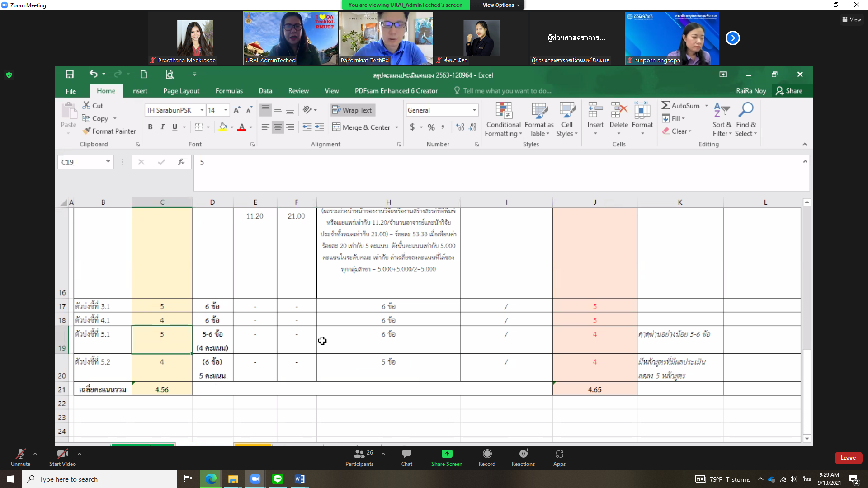Apply Percent Style format
868x488 pixels.
tap(431, 127)
